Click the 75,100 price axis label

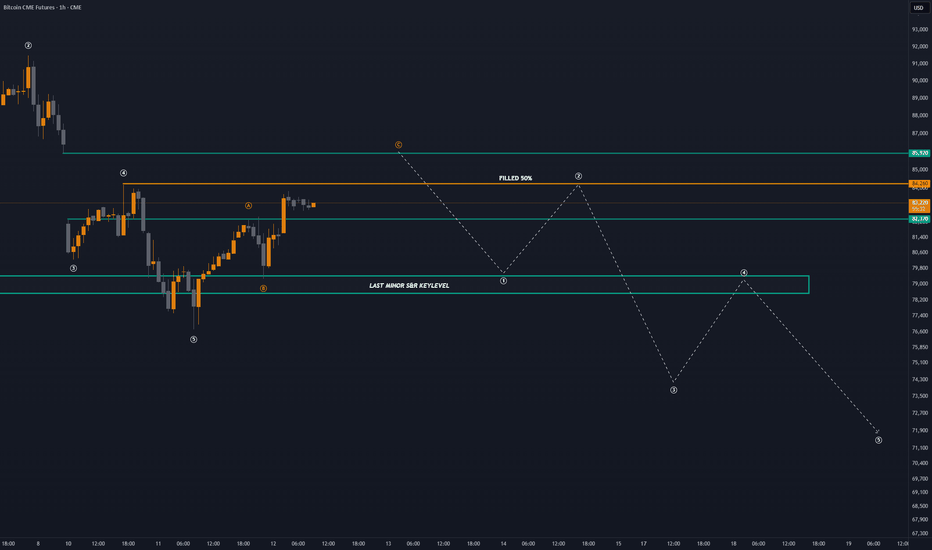click(920, 362)
